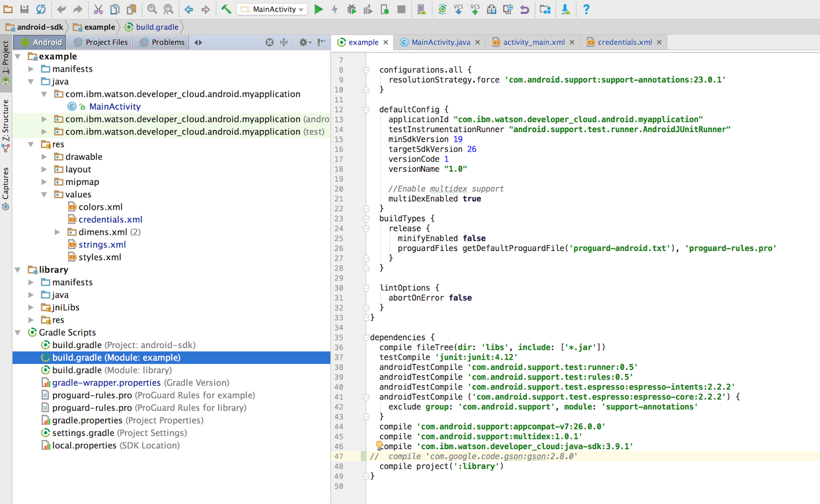The image size is (820, 504).
Task: Open project view settings gear
Action: pos(304,42)
